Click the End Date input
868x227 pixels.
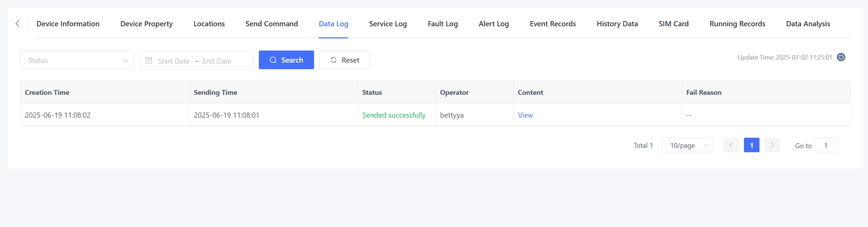pyautogui.click(x=217, y=61)
